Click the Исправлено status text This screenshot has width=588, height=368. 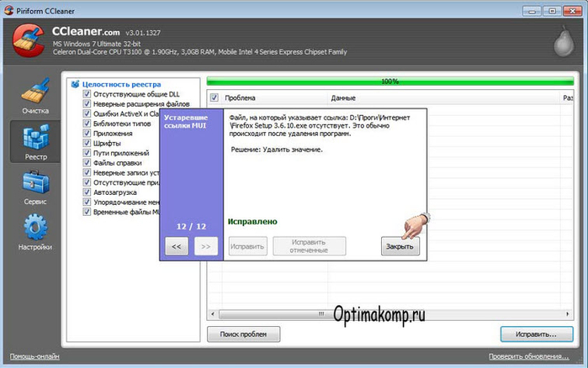click(252, 222)
